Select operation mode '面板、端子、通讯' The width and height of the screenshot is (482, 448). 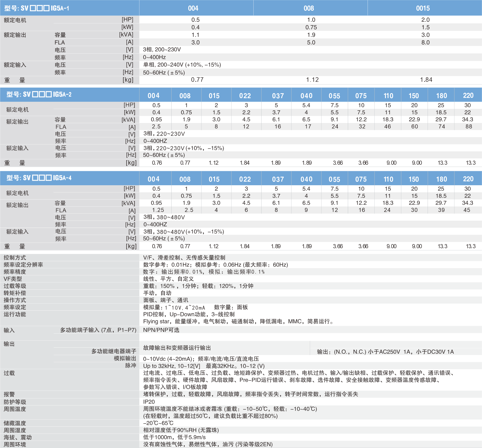[166, 300]
